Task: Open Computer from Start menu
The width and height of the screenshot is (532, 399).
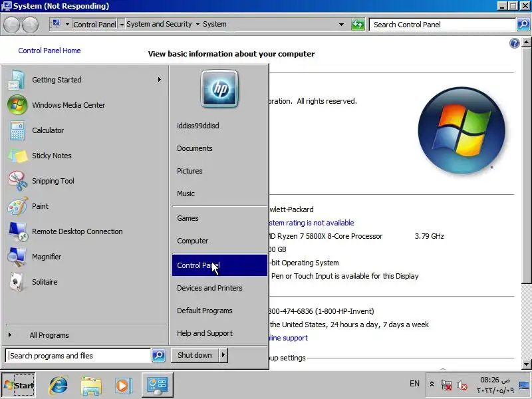Action: point(193,241)
